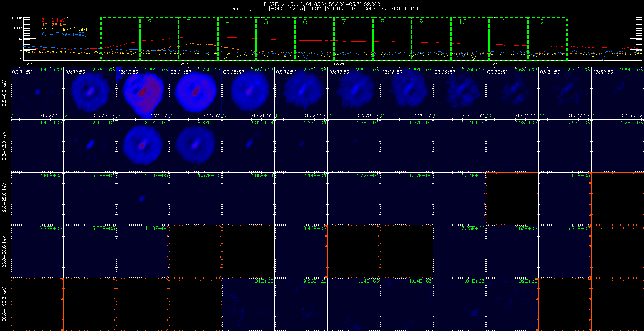Select the 3.0-6.0 keV image with peak 2.72E+03
644x331 pixels.
click(x=301, y=93)
